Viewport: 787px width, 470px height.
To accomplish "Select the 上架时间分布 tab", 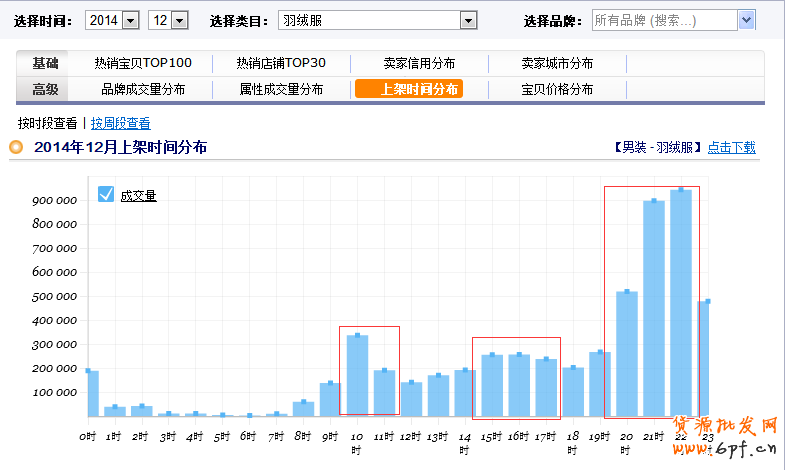I will [419, 89].
